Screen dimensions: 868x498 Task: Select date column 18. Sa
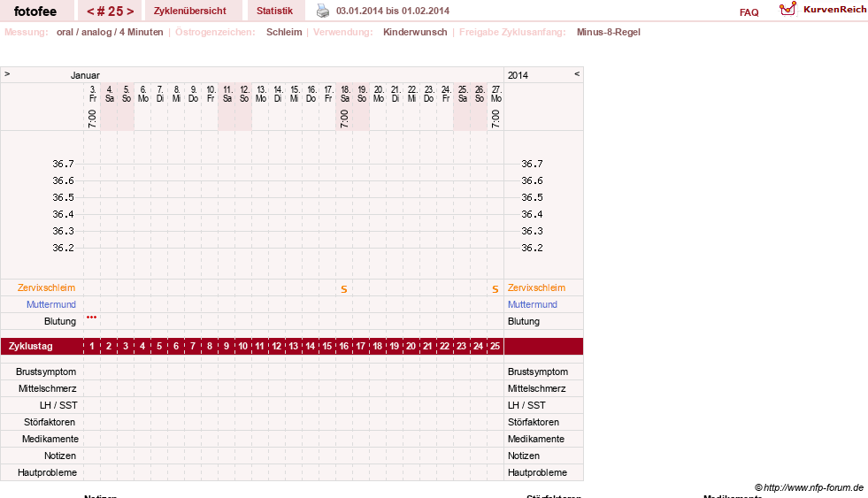345,94
